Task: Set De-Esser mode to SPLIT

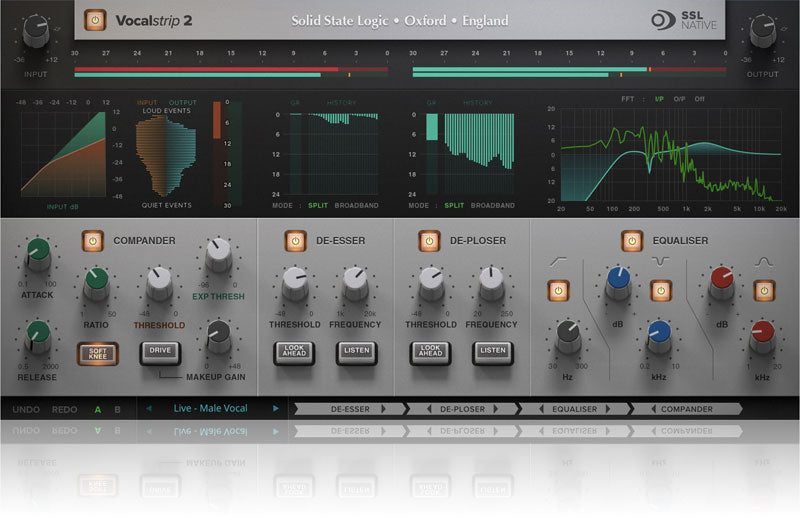Action: point(318,205)
